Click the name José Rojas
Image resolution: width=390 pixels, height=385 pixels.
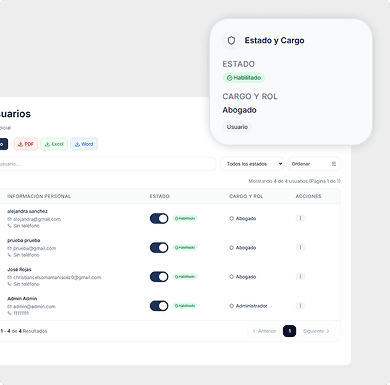tap(19, 269)
